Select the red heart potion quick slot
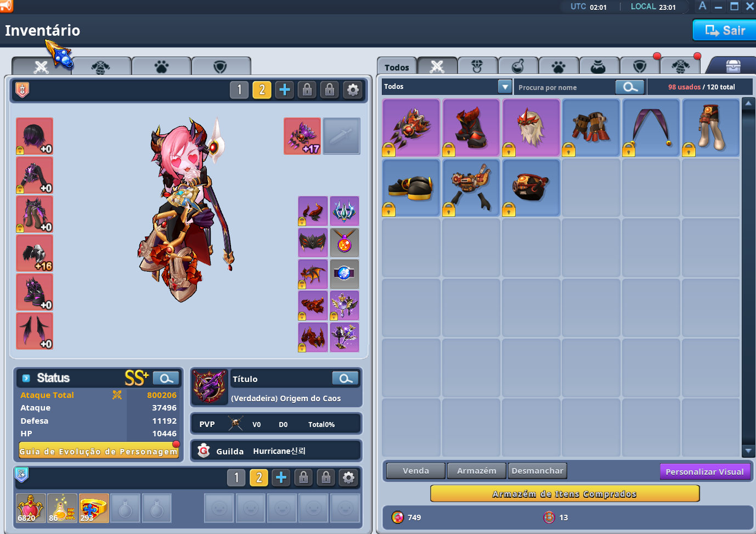This screenshot has width=756, height=534. [x=30, y=508]
